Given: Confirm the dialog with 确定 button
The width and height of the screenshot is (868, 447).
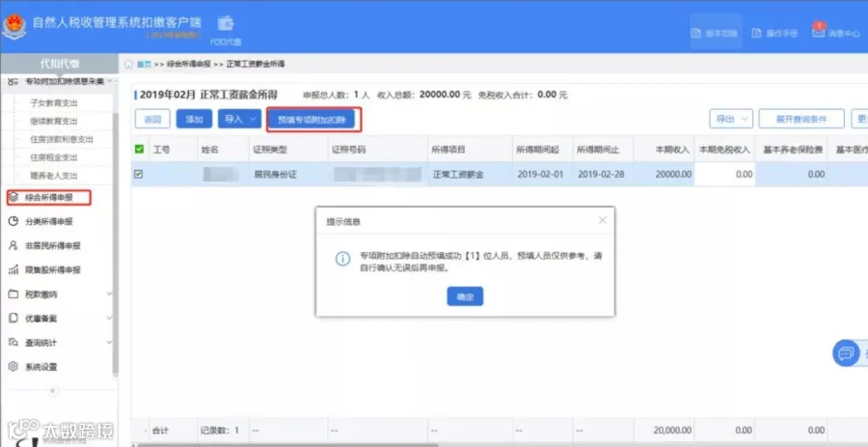Looking at the screenshot, I should click(465, 296).
